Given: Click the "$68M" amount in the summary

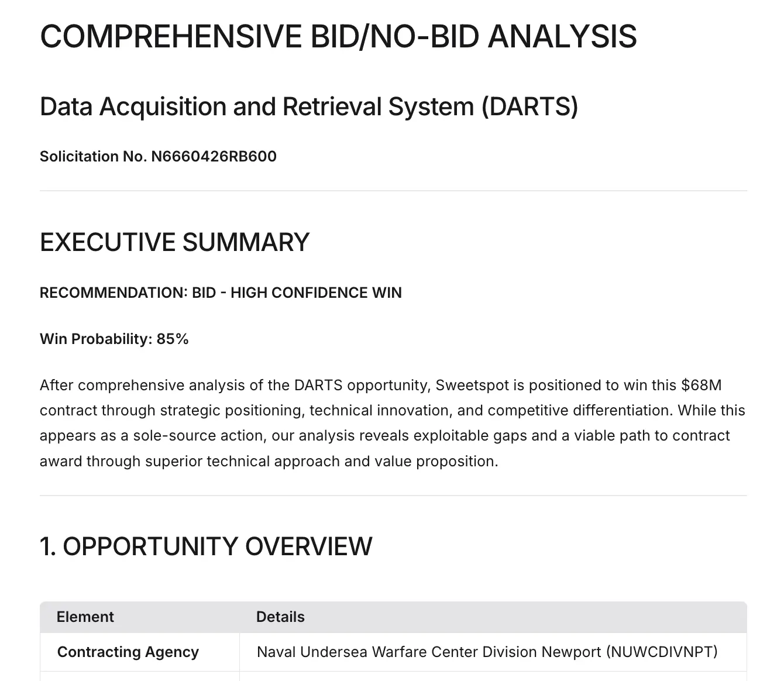Looking at the screenshot, I should [x=701, y=385].
